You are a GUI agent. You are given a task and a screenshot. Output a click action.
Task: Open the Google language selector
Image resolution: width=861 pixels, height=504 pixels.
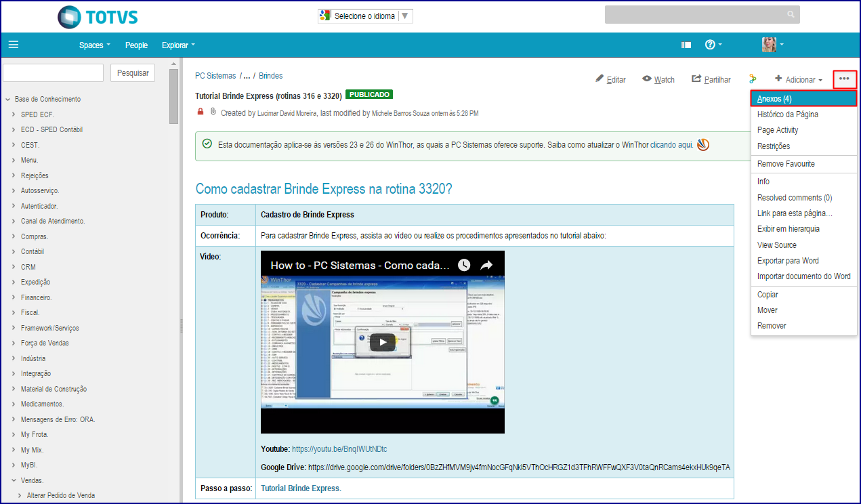(x=366, y=16)
